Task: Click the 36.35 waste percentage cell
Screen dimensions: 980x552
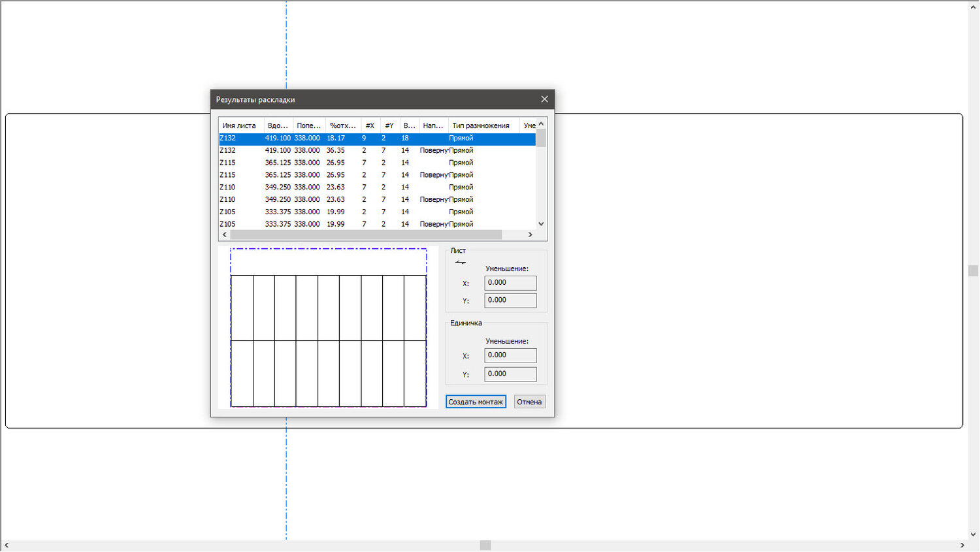Action: (x=336, y=150)
